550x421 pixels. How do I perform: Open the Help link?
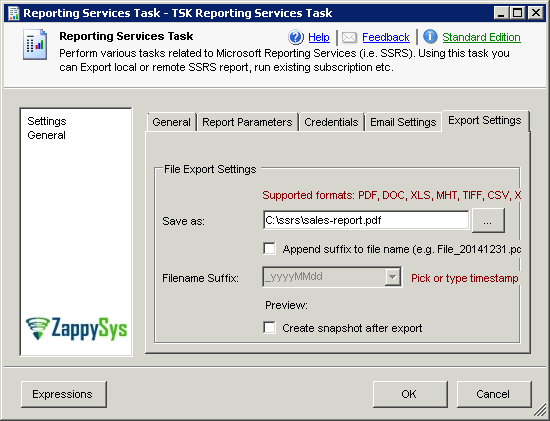coord(319,37)
